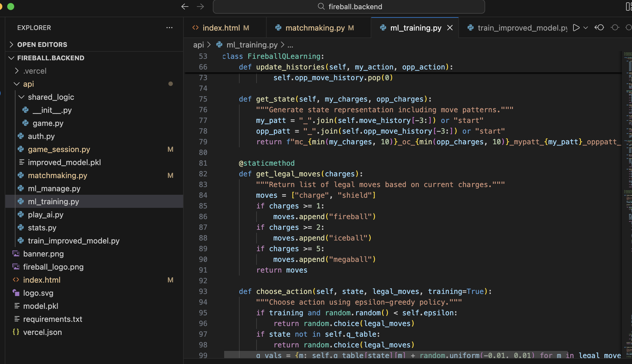The height and width of the screenshot is (364, 632).
Task: Open vercel.json file from explorer
Action: point(43,332)
